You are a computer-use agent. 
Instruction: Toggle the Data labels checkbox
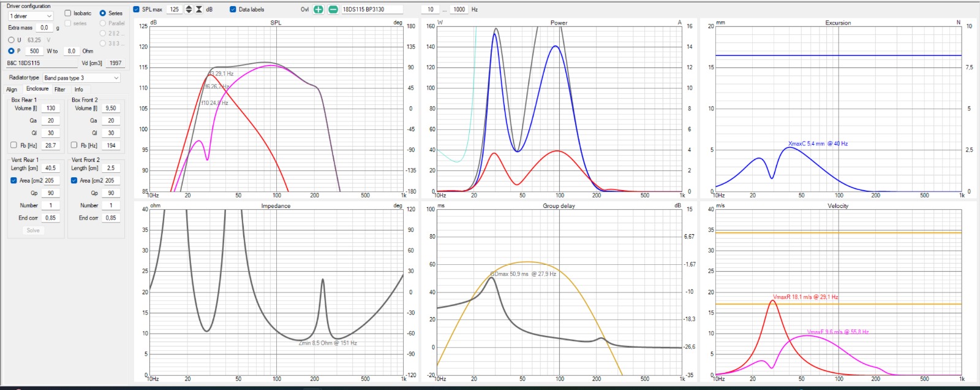(x=233, y=9)
